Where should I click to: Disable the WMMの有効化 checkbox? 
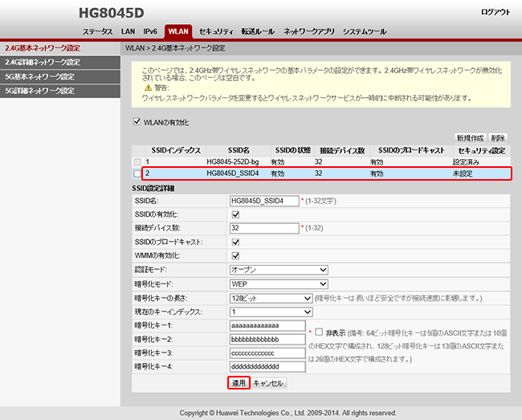click(235, 255)
